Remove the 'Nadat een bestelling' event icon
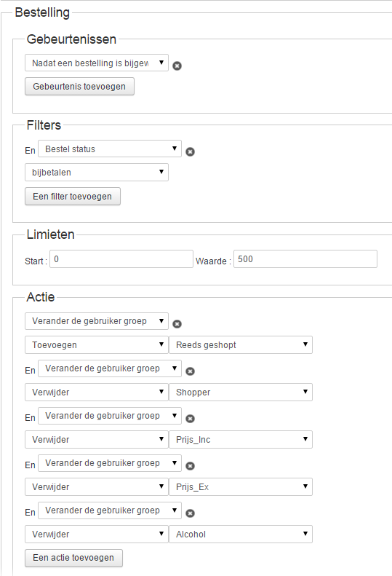 click(177, 66)
